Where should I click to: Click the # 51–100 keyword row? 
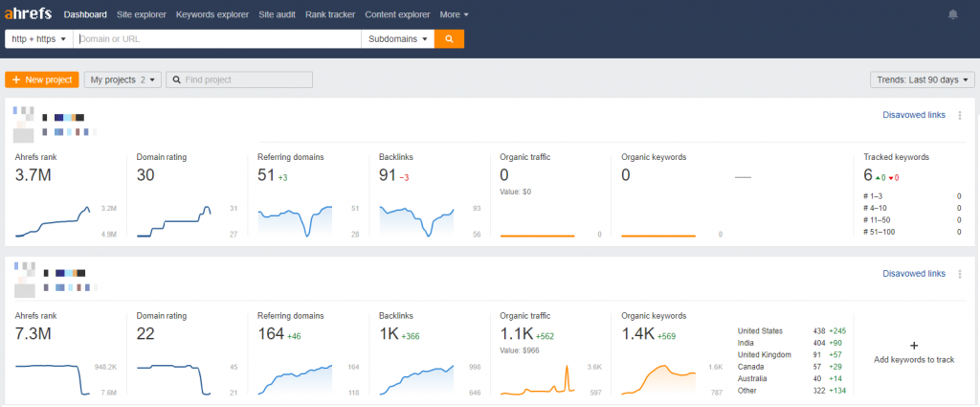click(912, 232)
